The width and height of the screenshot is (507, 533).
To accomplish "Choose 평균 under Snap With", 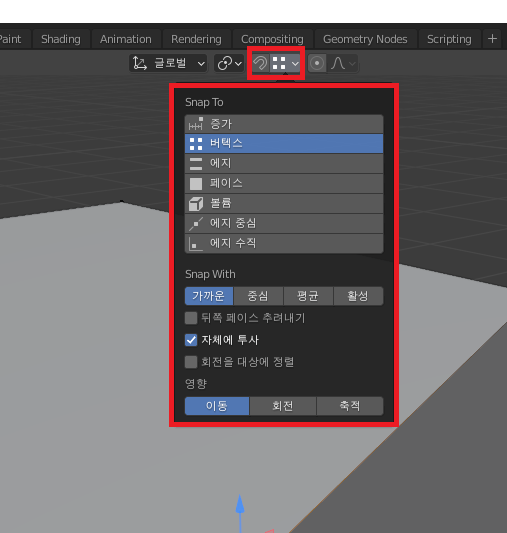I will [308, 296].
